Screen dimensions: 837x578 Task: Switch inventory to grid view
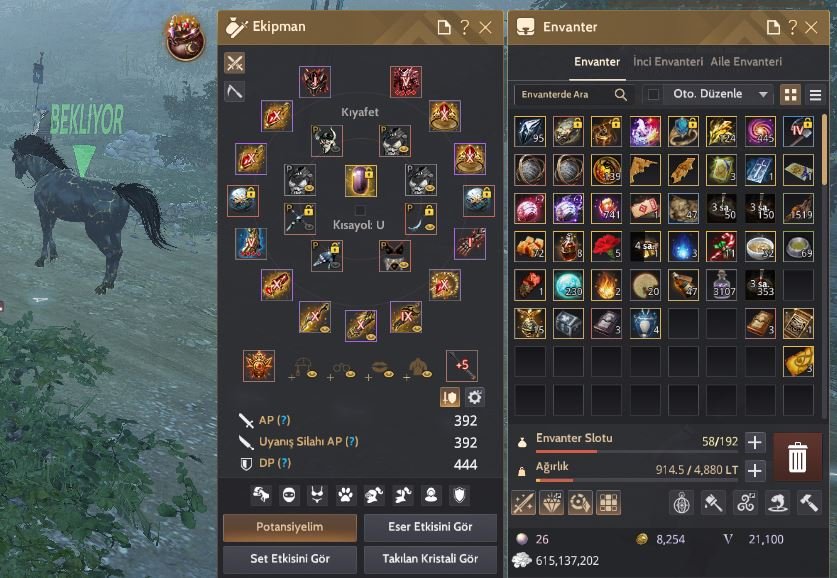coord(791,95)
